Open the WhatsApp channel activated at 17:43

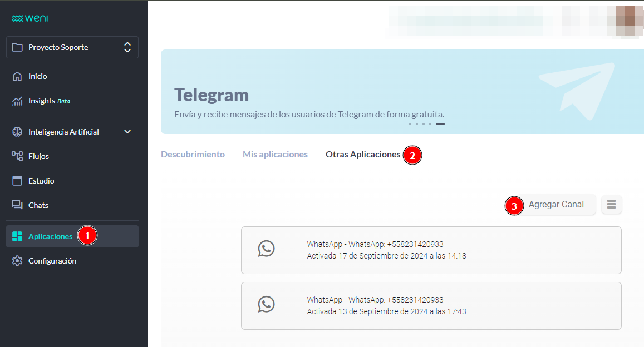[x=431, y=306]
